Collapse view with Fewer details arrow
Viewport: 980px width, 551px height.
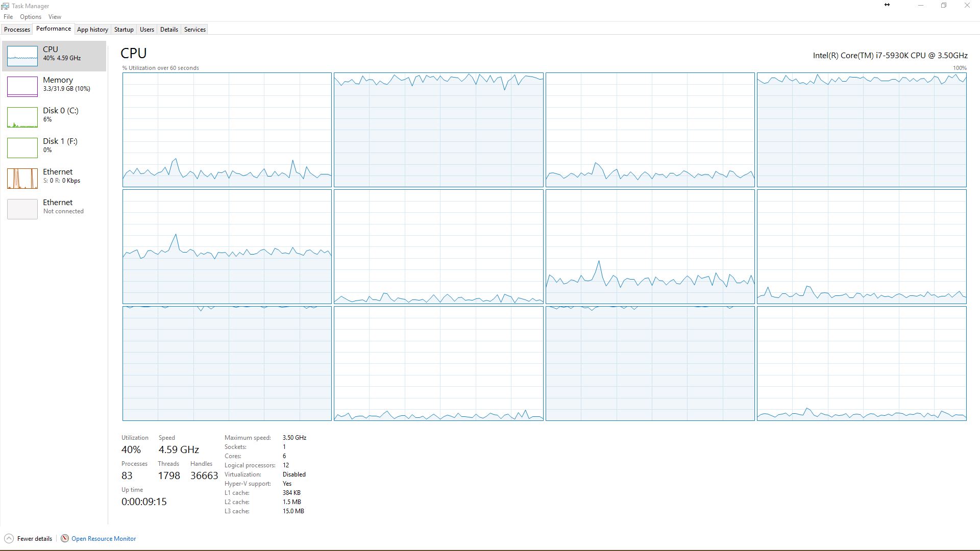pyautogui.click(x=9, y=538)
